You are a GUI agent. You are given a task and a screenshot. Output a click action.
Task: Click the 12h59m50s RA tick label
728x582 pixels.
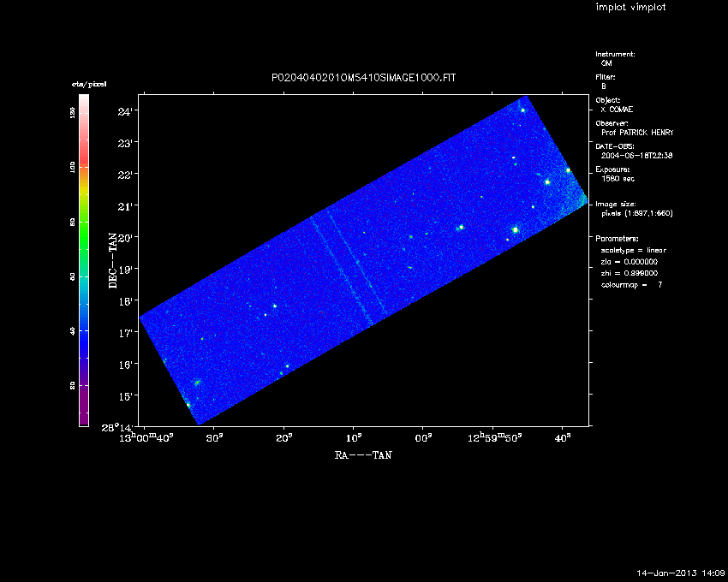click(494, 437)
